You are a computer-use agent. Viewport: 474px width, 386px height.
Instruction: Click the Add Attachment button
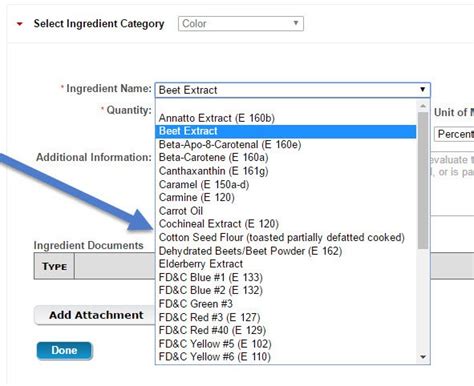pos(96,315)
